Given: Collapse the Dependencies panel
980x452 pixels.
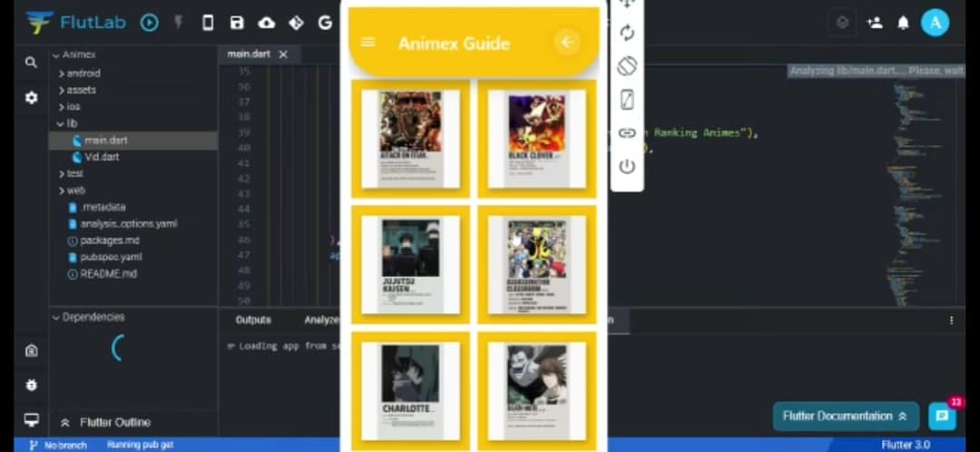Looking at the screenshot, I should [88, 317].
